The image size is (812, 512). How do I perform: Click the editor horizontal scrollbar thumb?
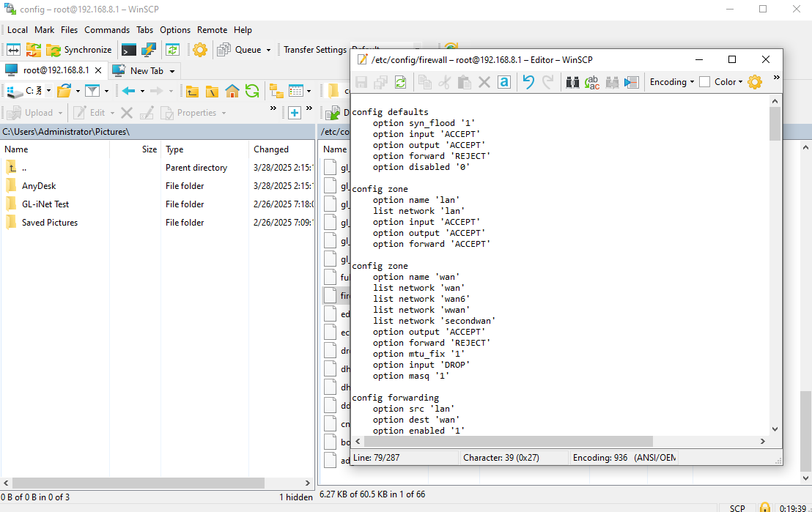coord(508,442)
